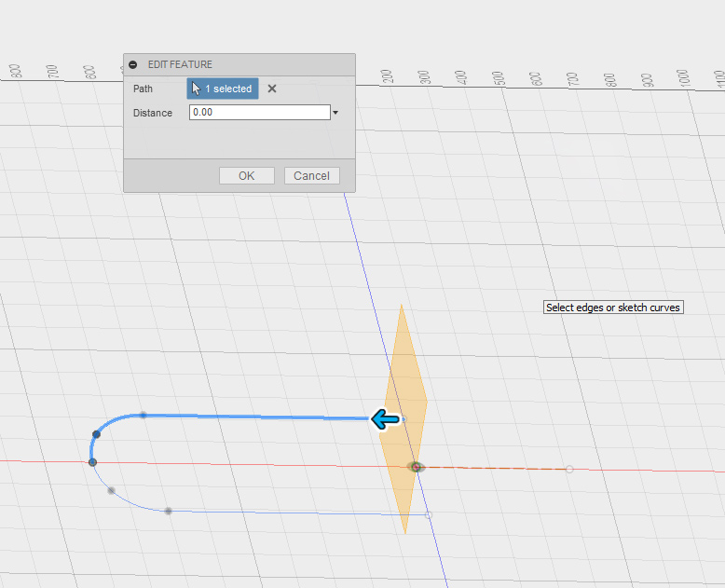Collapse the EDIT FEATURE dialog with minus icon
Image resolution: width=725 pixels, height=588 pixels.
tap(133, 64)
